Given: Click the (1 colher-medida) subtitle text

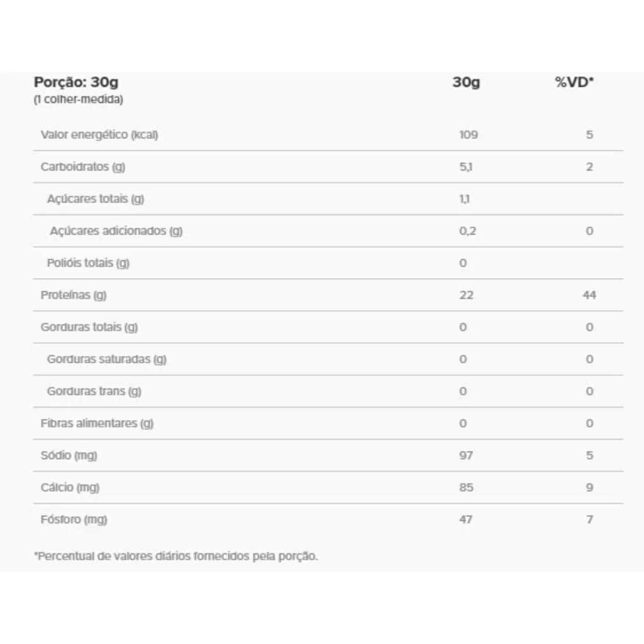Looking at the screenshot, I should pos(79,99).
